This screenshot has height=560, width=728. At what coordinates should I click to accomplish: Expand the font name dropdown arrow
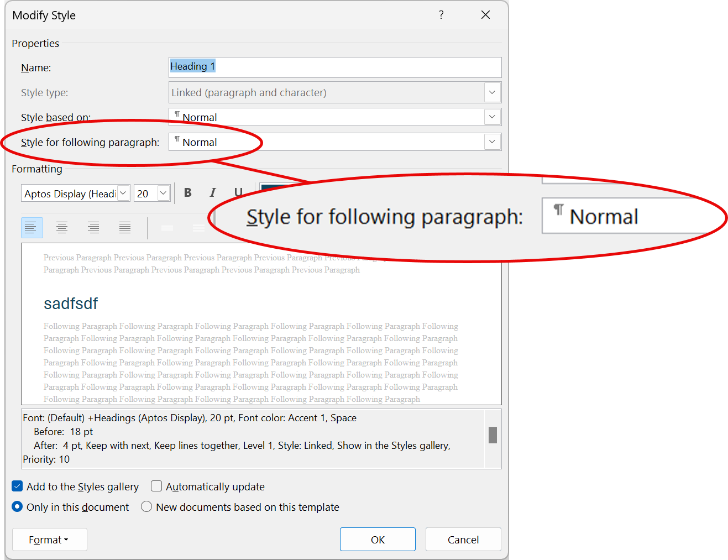123,193
